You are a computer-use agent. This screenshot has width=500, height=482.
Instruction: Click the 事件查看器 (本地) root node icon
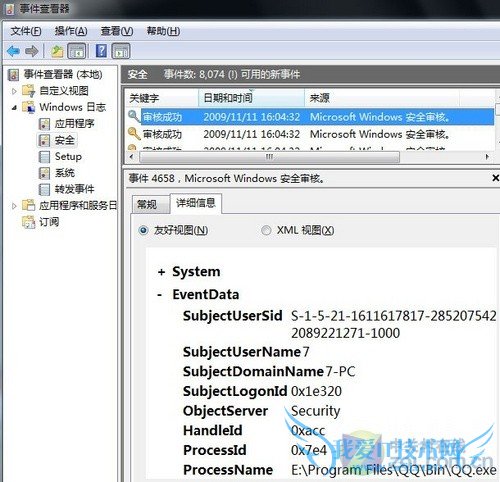tap(14, 74)
